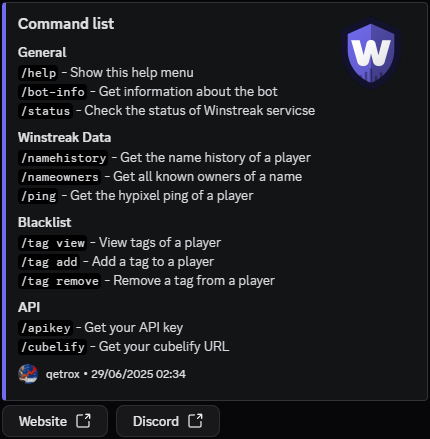Click the Winstreak shield logo thumbnail
The image size is (430, 439).
point(371,53)
